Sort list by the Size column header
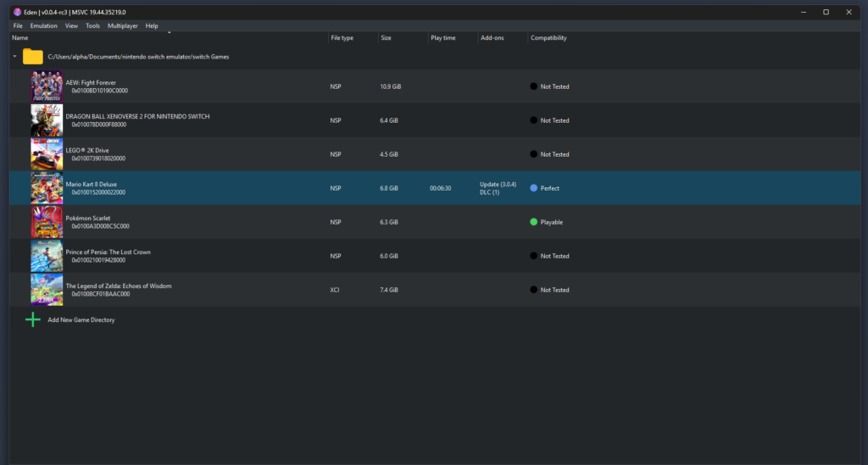The height and width of the screenshot is (465, 868). [x=386, y=38]
